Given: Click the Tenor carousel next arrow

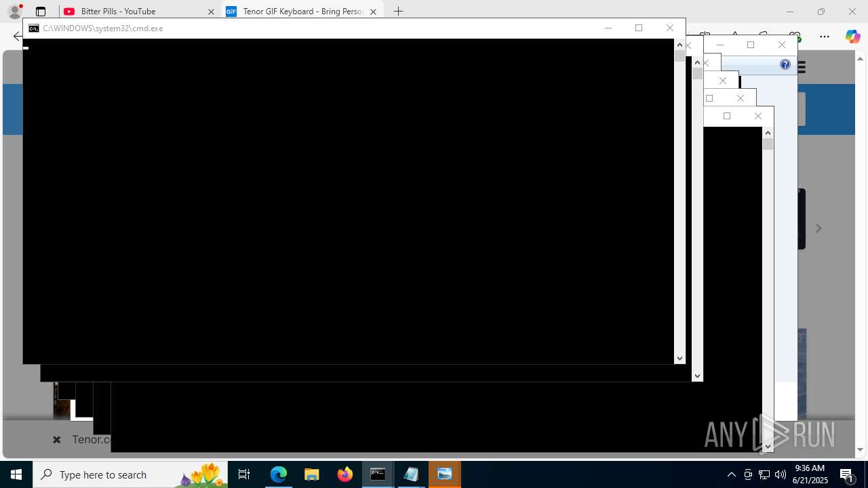Looking at the screenshot, I should click(818, 228).
